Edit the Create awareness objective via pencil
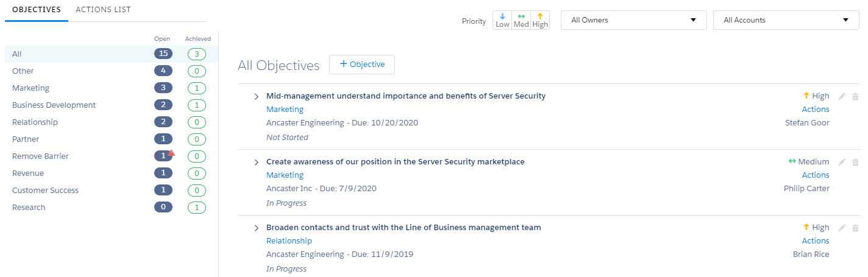Image resolution: width=868 pixels, height=277 pixels. click(x=842, y=162)
